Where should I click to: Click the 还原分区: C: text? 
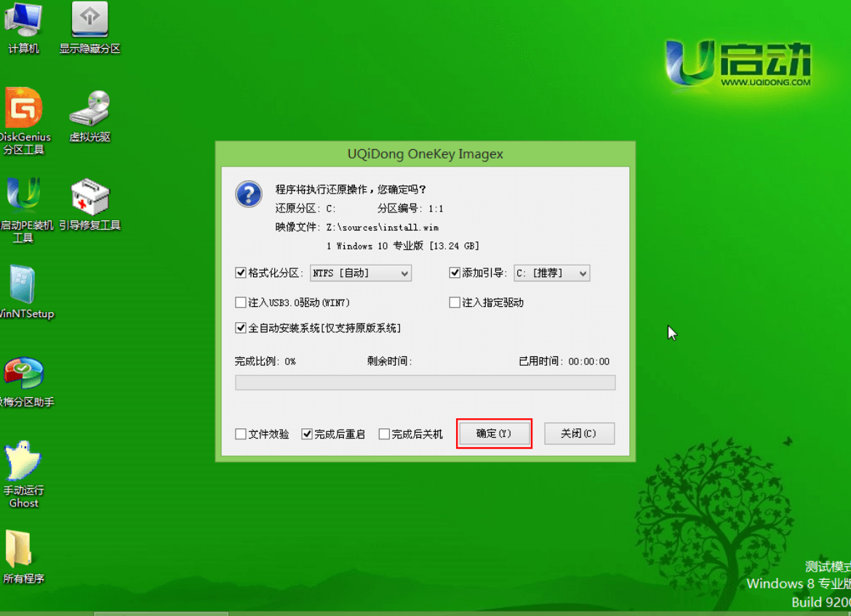[305, 209]
